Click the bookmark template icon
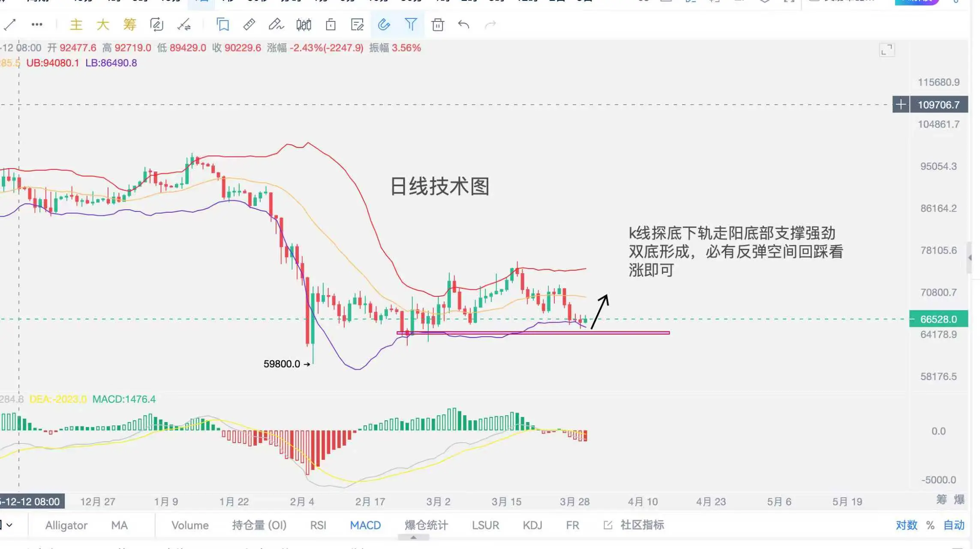980x549 pixels. (x=223, y=24)
